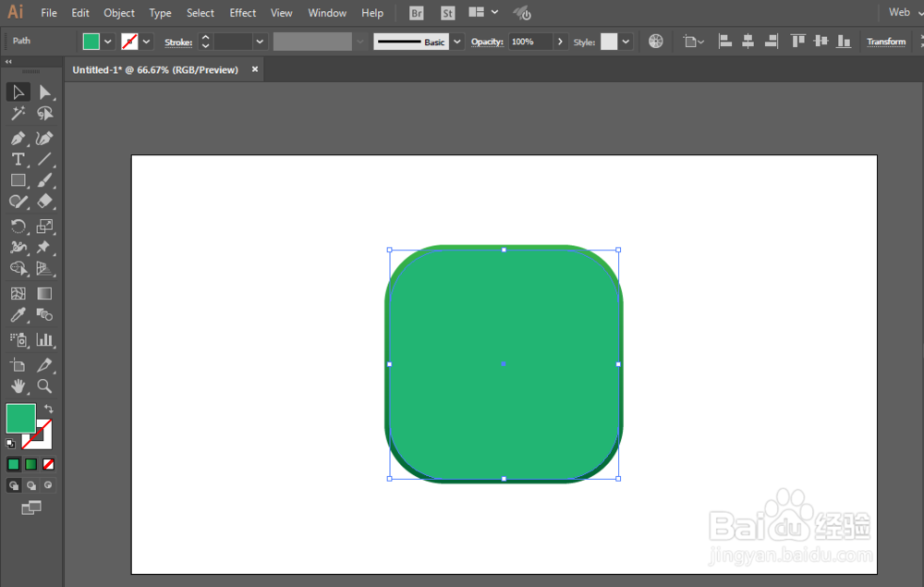The image size is (924, 587).
Task: Select the Pen tool
Action: coord(18,139)
